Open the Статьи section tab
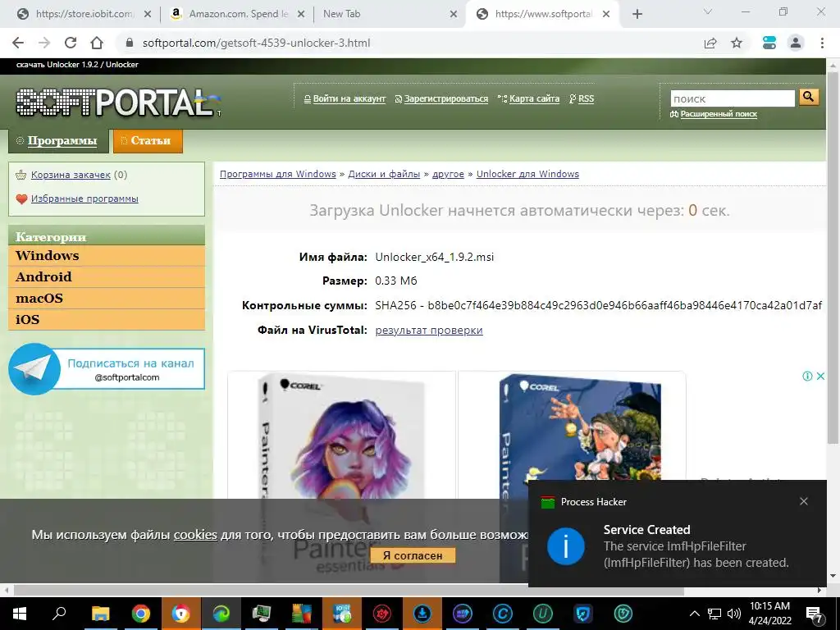Viewport: 840px width, 630px height. click(x=148, y=141)
